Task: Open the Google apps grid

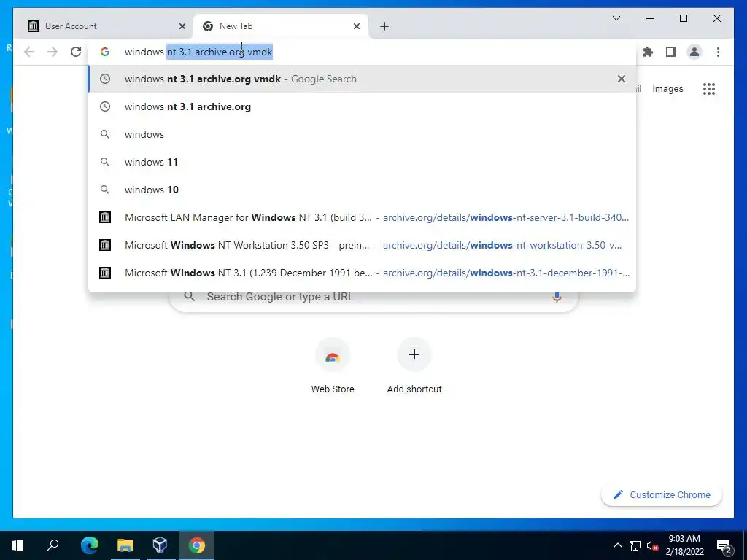Action: click(709, 88)
